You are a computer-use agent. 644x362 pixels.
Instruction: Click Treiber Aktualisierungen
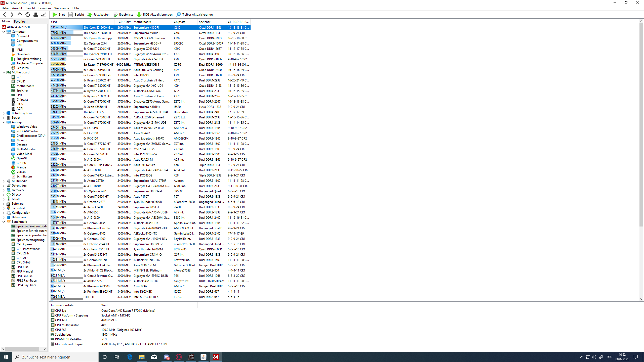(195, 15)
